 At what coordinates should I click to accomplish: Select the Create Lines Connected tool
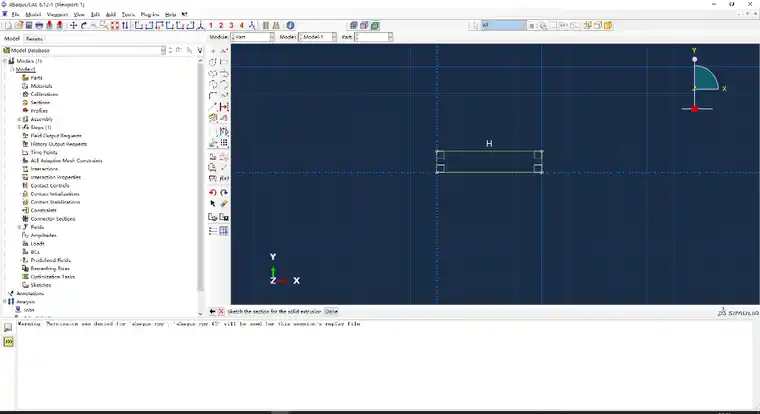click(x=224, y=51)
